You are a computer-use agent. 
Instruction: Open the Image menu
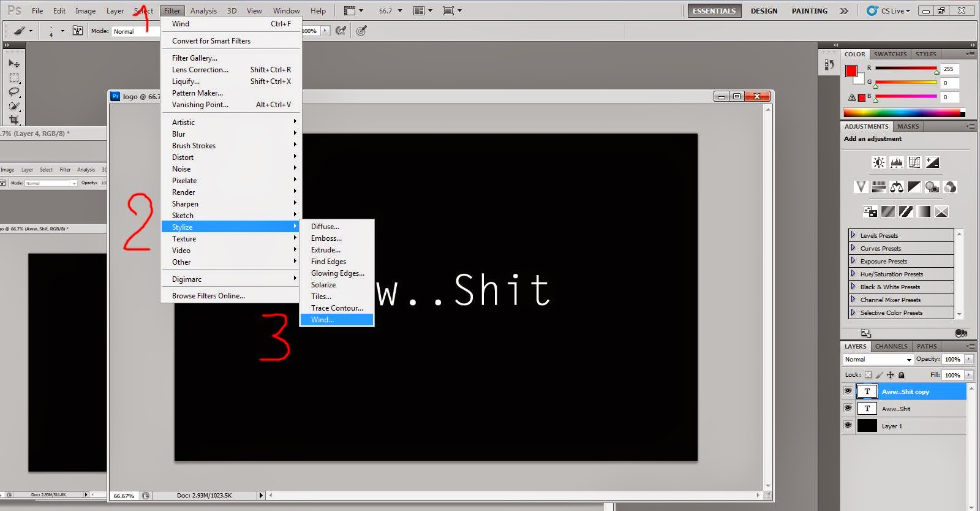pos(85,11)
